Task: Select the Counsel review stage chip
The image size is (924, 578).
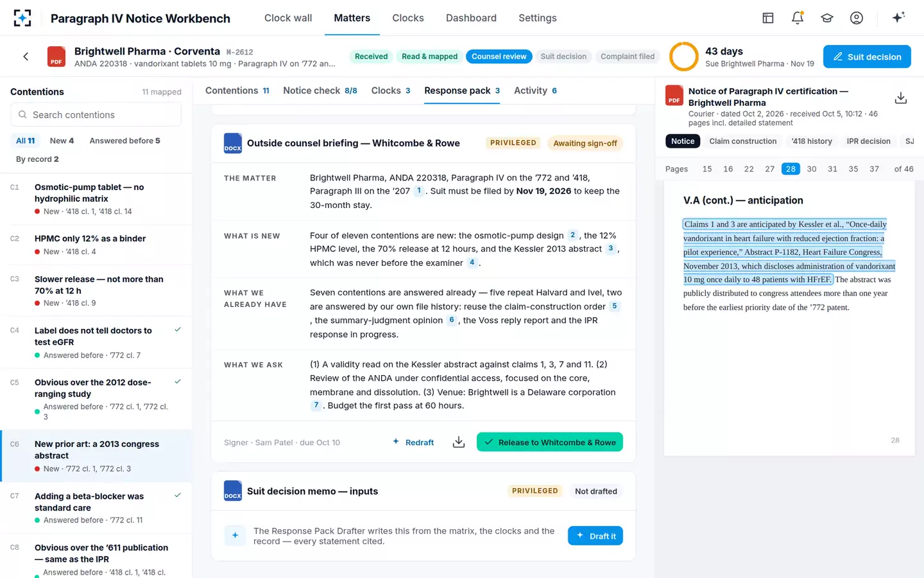Action: point(499,57)
